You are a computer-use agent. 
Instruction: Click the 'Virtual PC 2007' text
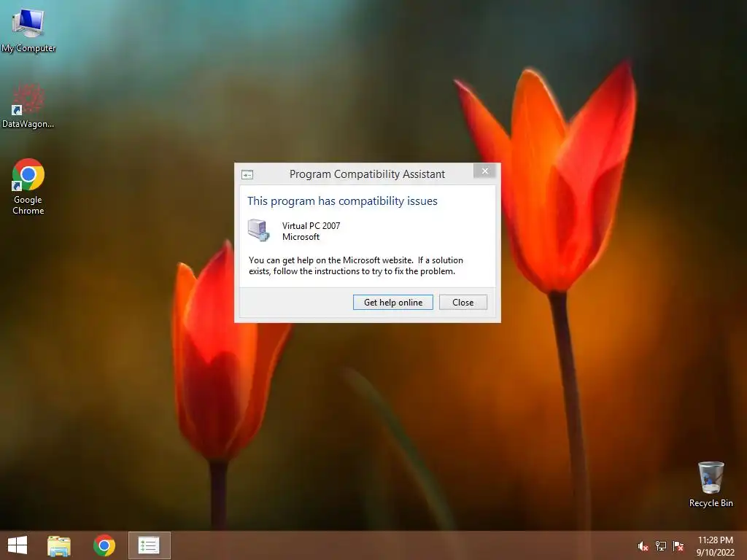(x=311, y=226)
